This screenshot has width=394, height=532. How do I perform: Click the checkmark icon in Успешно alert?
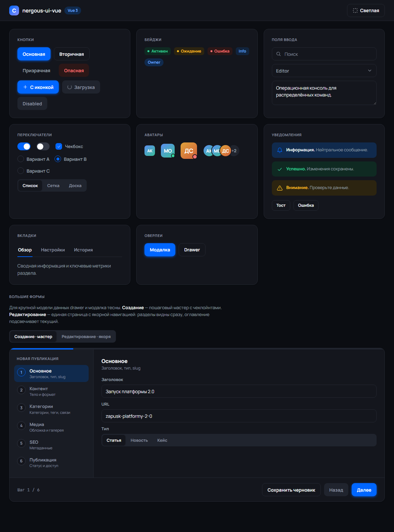pyautogui.click(x=280, y=169)
